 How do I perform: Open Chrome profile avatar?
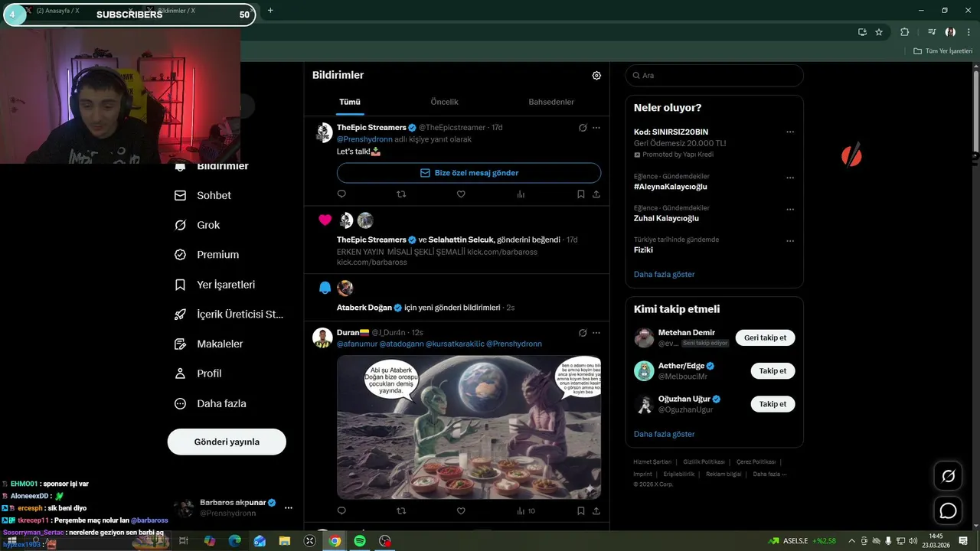click(x=950, y=32)
